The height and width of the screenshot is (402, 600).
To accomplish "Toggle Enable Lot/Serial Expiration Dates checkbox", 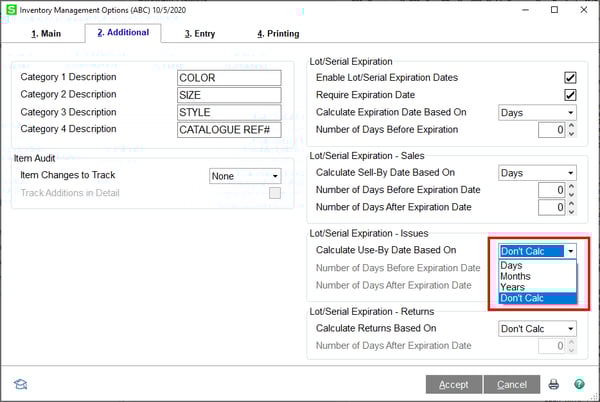I will tap(570, 78).
